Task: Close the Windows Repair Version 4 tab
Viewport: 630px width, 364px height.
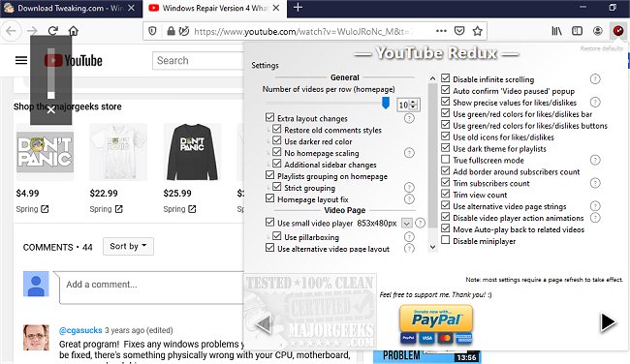Action: pyautogui.click(x=276, y=8)
